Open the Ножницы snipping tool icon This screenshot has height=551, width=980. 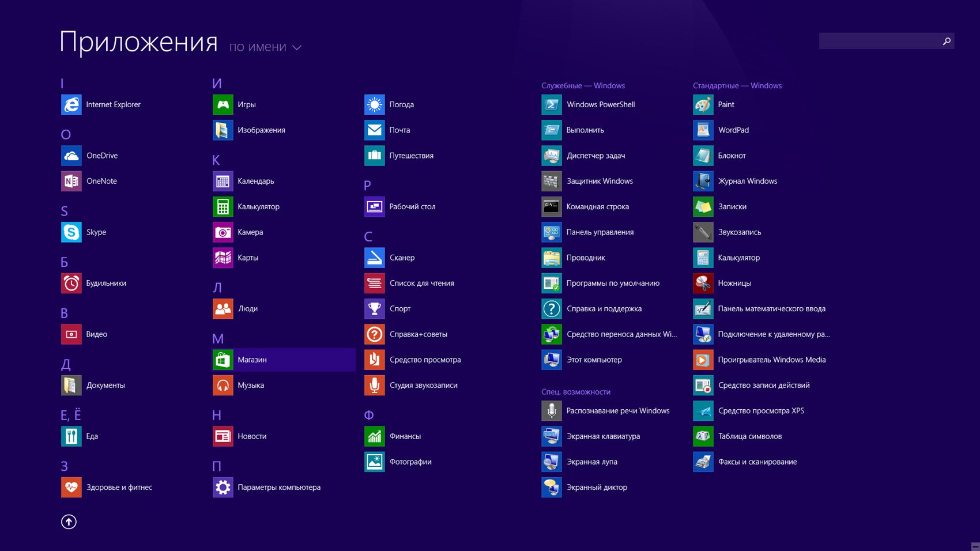coord(703,283)
